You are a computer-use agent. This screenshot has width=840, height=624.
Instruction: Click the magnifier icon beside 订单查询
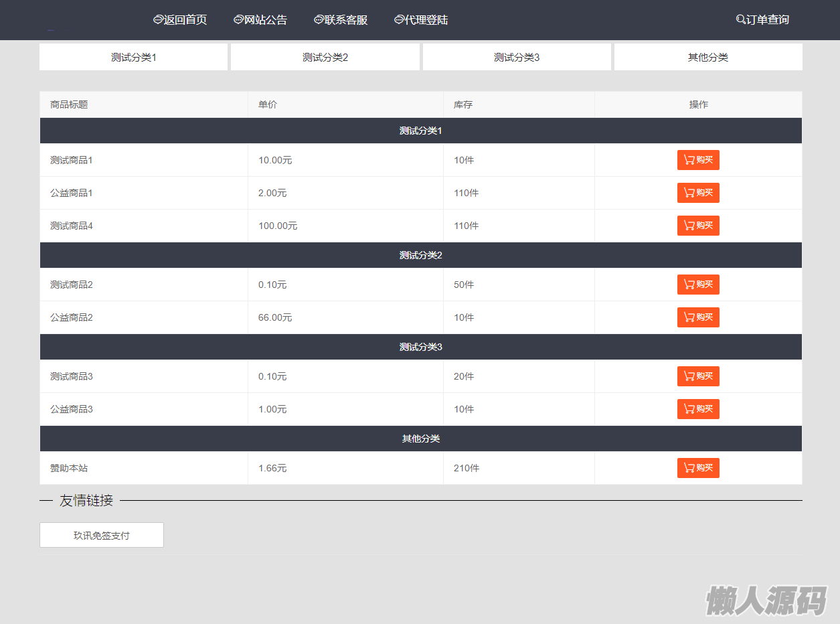pos(740,20)
